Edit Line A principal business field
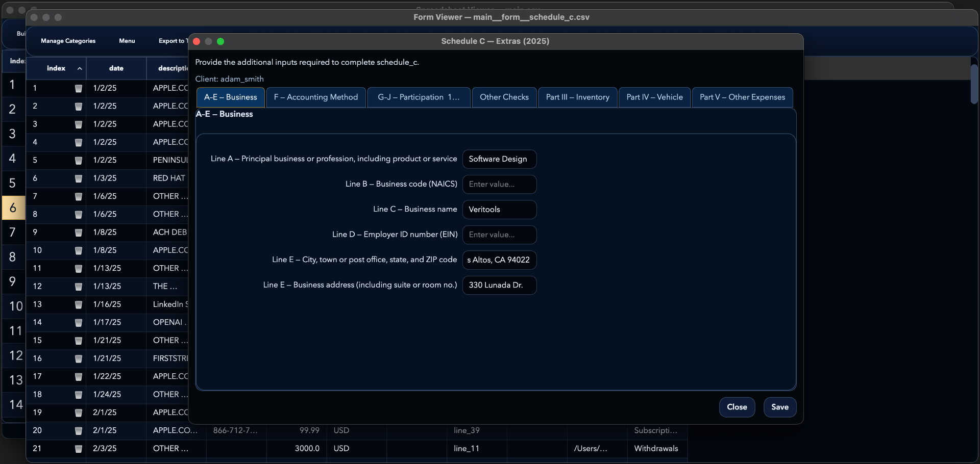This screenshot has width=980, height=464. point(499,159)
